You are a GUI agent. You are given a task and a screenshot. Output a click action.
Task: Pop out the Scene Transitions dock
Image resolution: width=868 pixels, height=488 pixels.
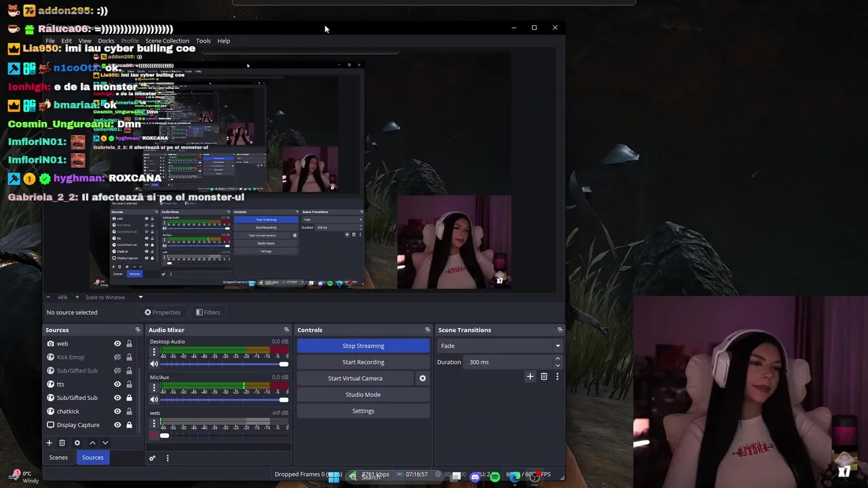[x=559, y=330]
